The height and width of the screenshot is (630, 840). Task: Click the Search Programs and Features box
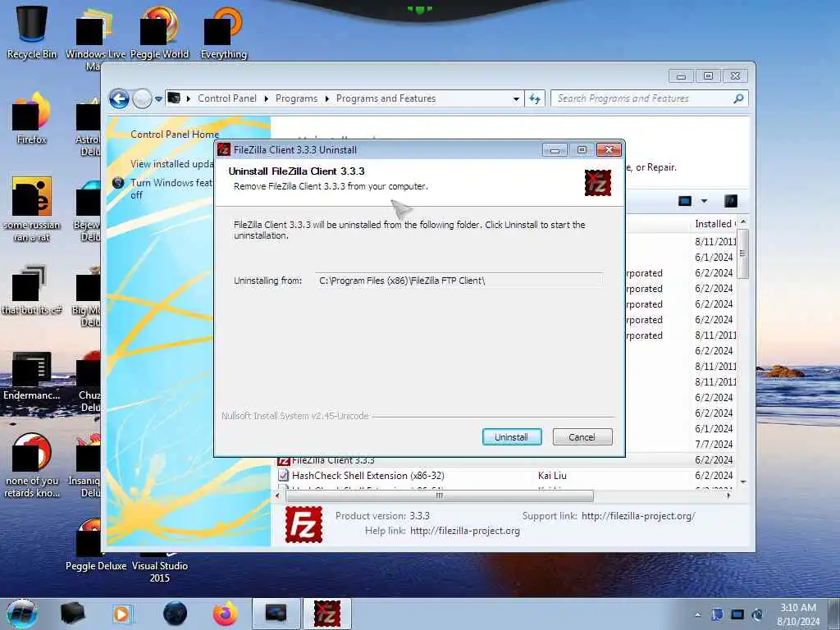coord(641,98)
